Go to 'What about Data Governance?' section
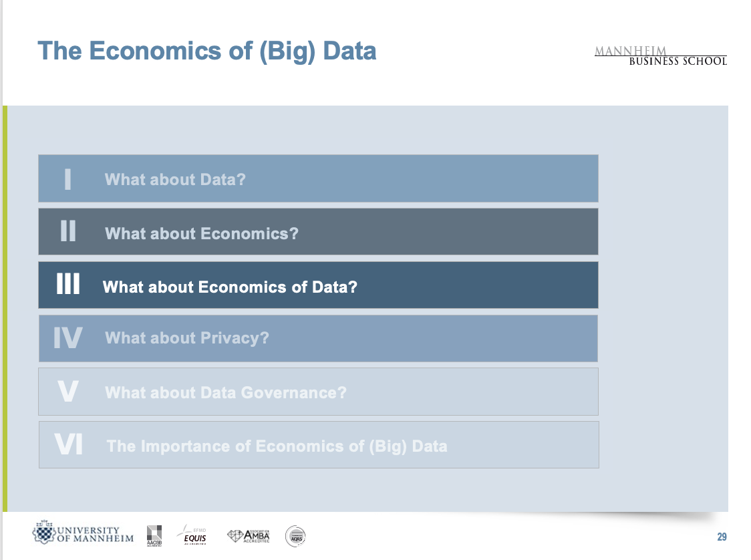Screen dimensions: 751x560 click(226, 392)
